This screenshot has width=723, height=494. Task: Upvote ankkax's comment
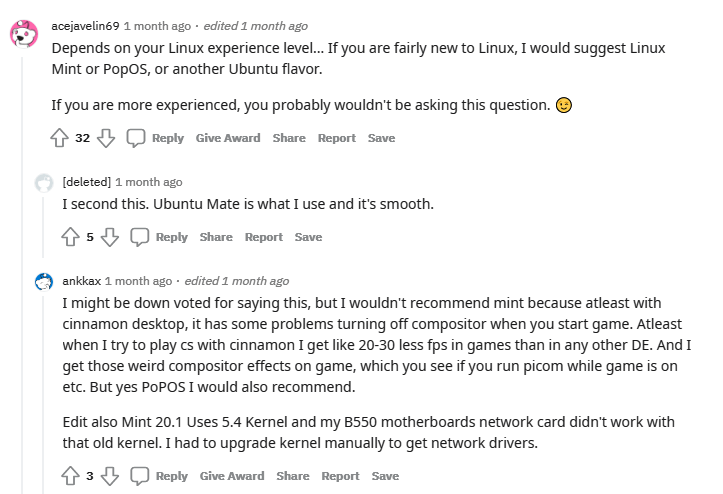tap(70, 476)
